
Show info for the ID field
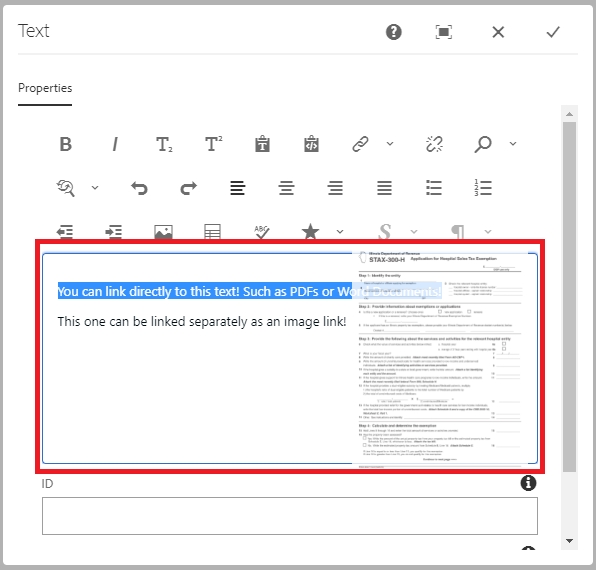click(x=528, y=483)
